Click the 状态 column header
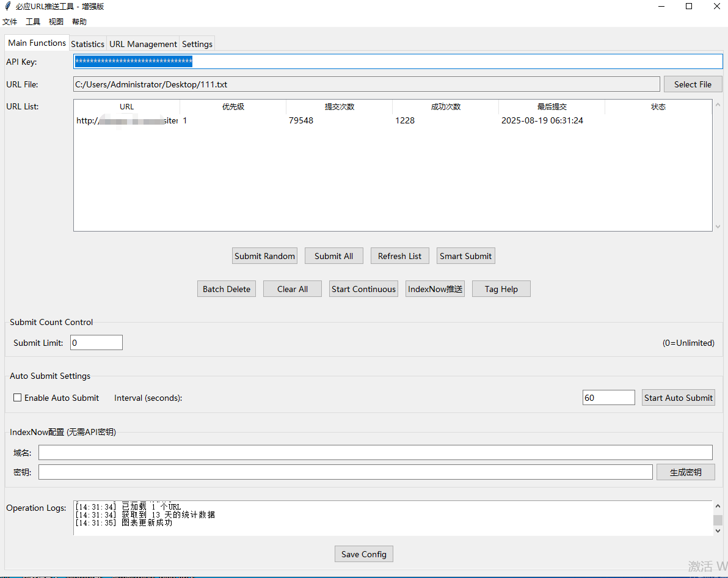 pos(658,107)
